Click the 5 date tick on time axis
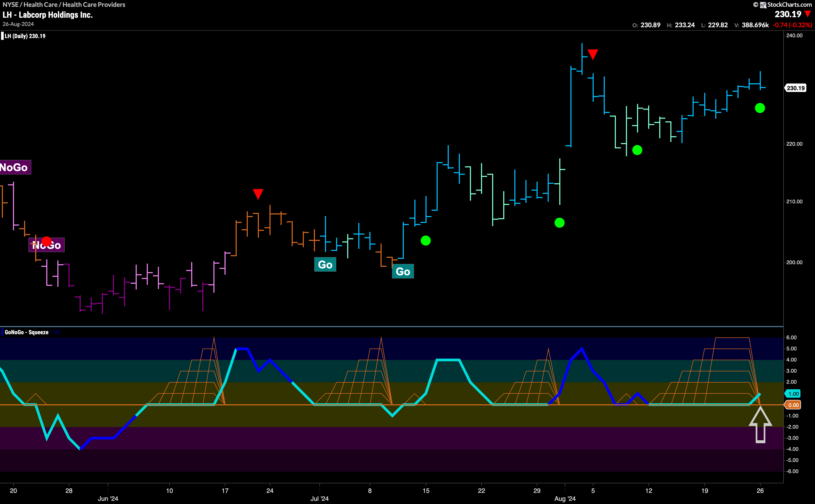This screenshot has width=815, height=504. (593, 491)
